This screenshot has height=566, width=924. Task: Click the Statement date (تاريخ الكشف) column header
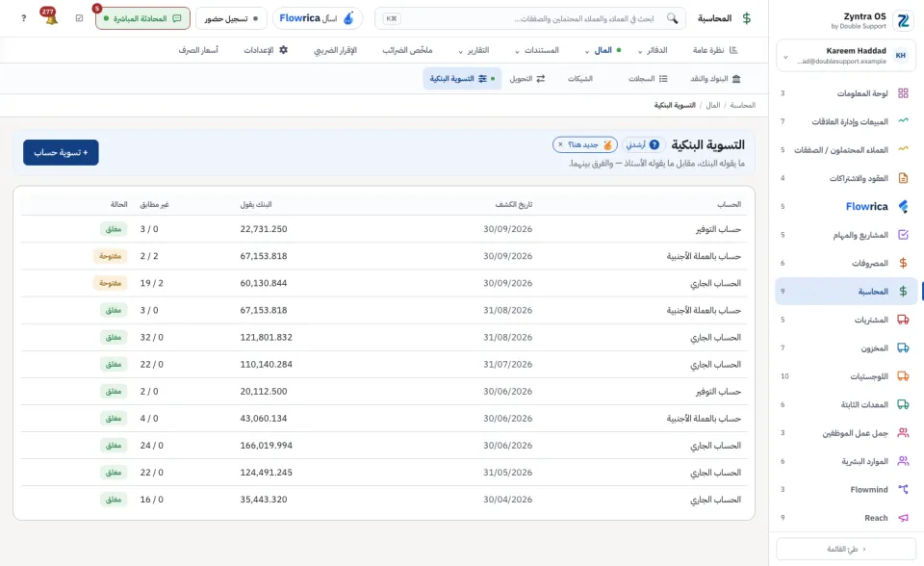514,205
